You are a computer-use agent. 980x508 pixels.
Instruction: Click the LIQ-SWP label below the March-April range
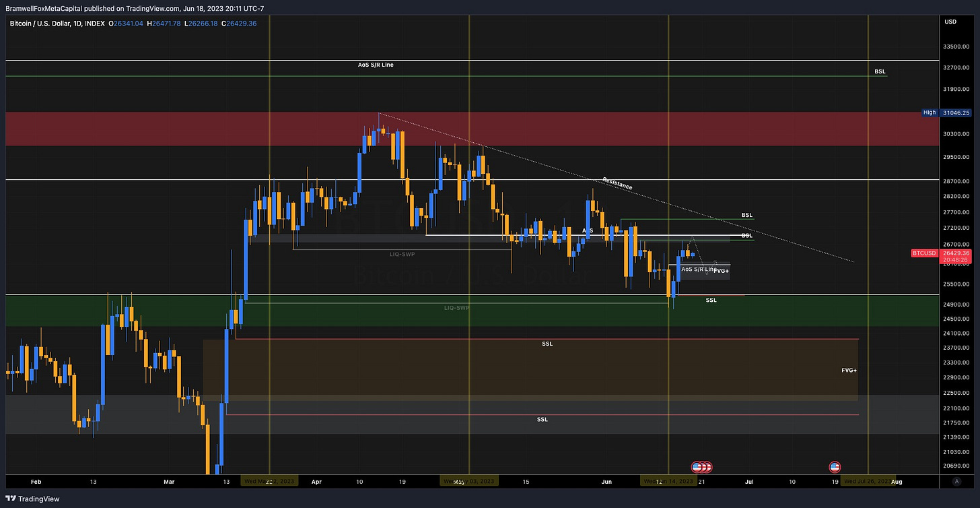pyautogui.click(x=403, y=254)
